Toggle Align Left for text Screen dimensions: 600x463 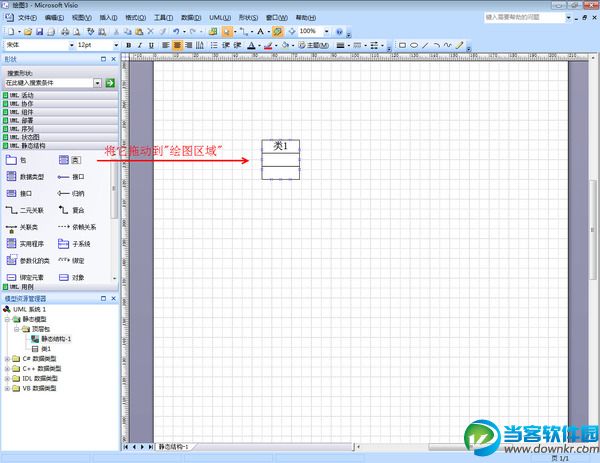(165, 45)
